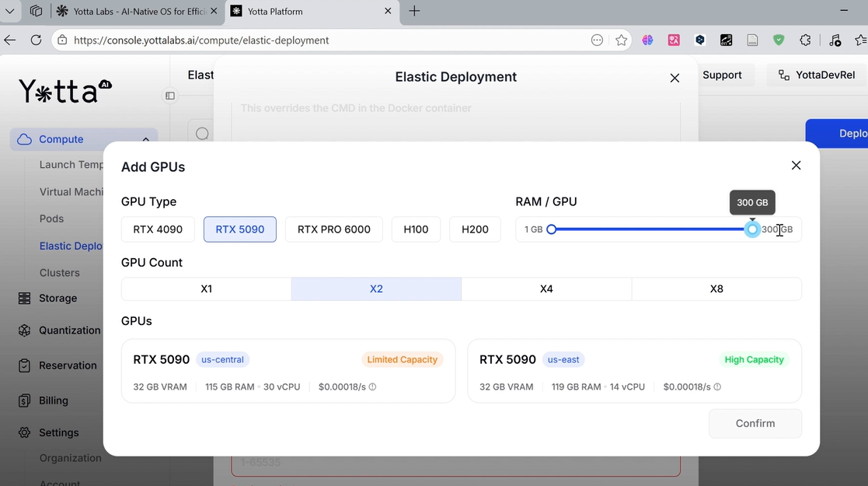868x486 pixels.
Task: Click the Billing sidebar icon
Action: (x=24, y=400)
